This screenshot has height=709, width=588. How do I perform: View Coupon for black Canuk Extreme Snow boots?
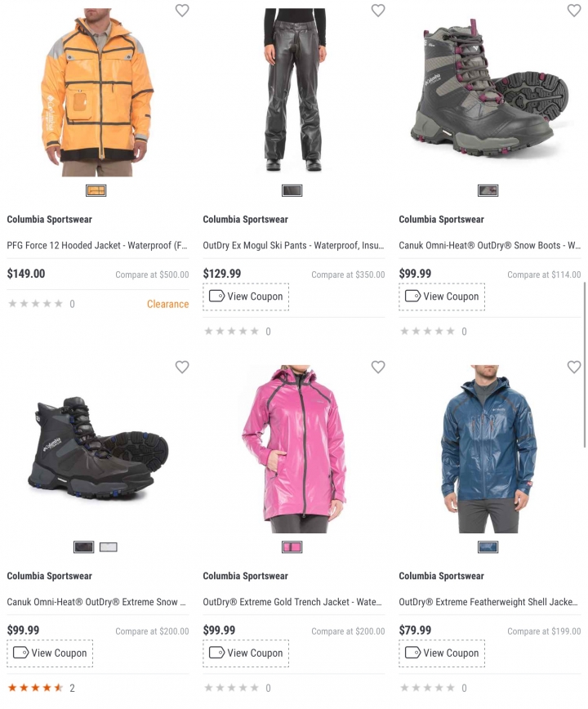tap(50, 653)
